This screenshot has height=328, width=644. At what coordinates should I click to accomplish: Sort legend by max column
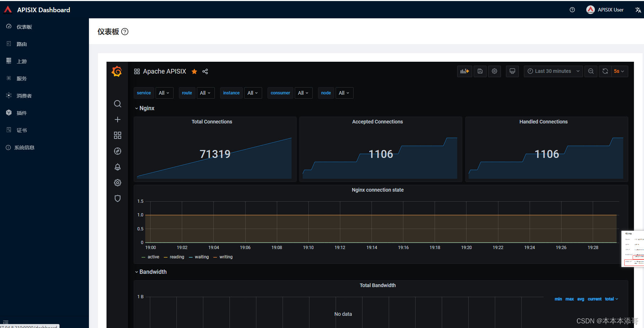570,299
